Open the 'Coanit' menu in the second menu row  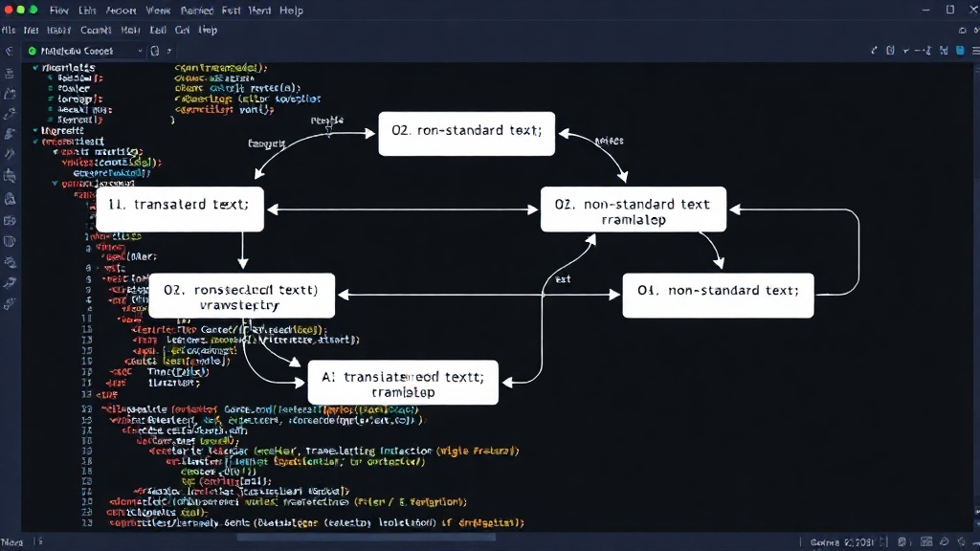click(95, 30)
